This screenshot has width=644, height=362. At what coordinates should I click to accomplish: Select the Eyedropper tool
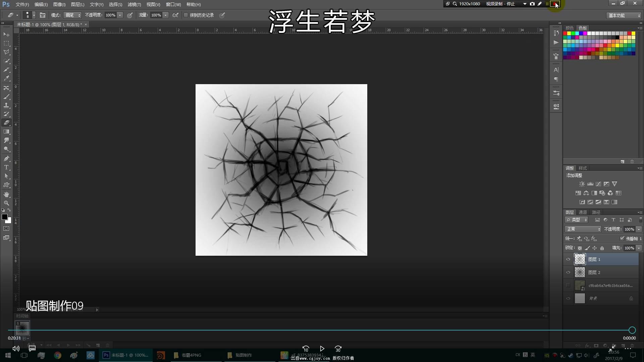pos(6,78)
